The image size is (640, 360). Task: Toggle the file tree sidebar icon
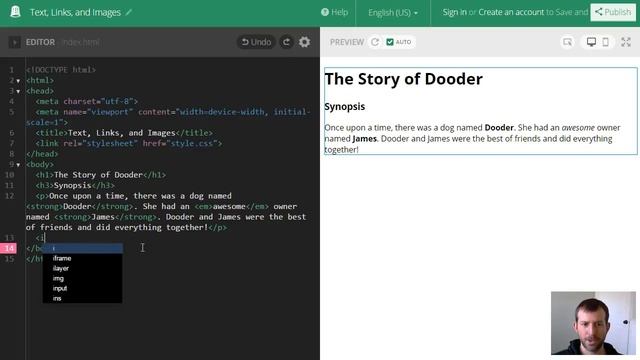[14, 42]
